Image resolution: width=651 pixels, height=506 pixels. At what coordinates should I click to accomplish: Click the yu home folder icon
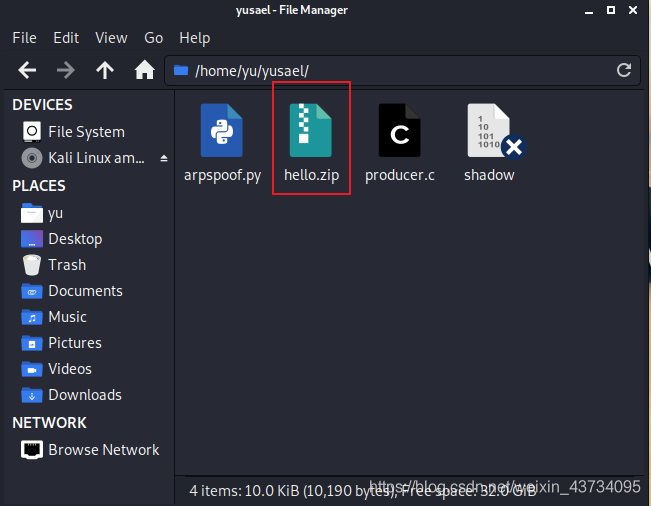(32, 213)
